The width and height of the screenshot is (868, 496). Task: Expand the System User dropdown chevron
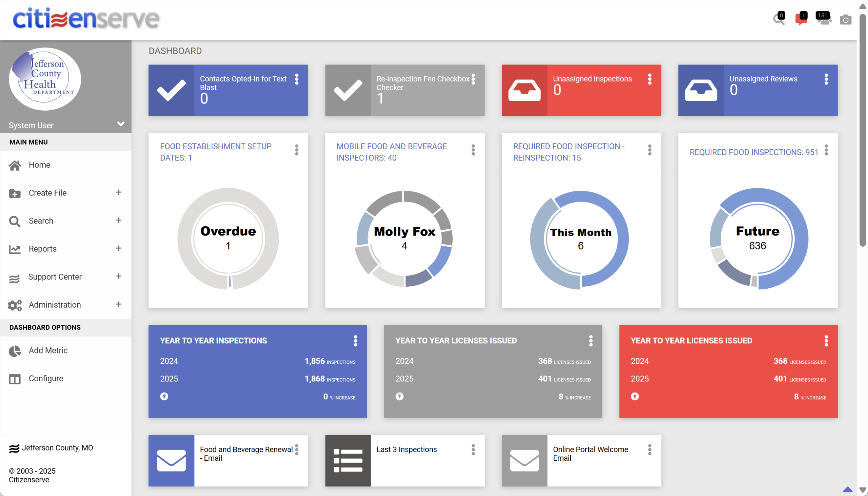(x=120, y=123)
